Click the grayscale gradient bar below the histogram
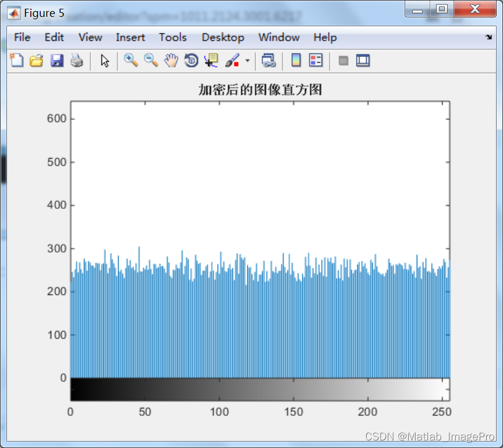The height and width of the screenshot is (448, 503). 260,389
